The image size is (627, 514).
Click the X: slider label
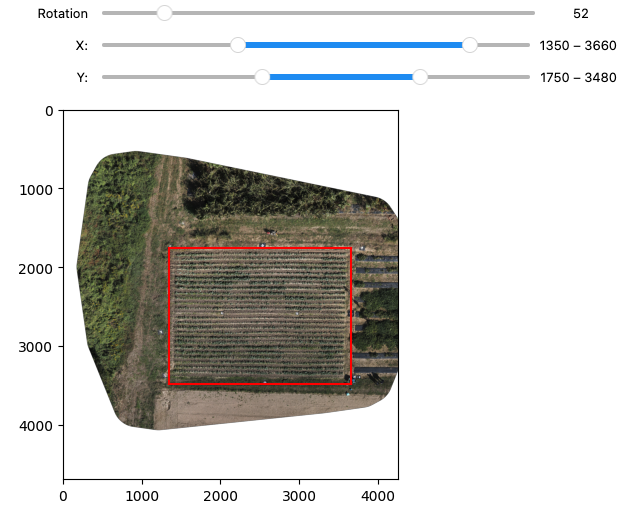(x=82, y=46)
